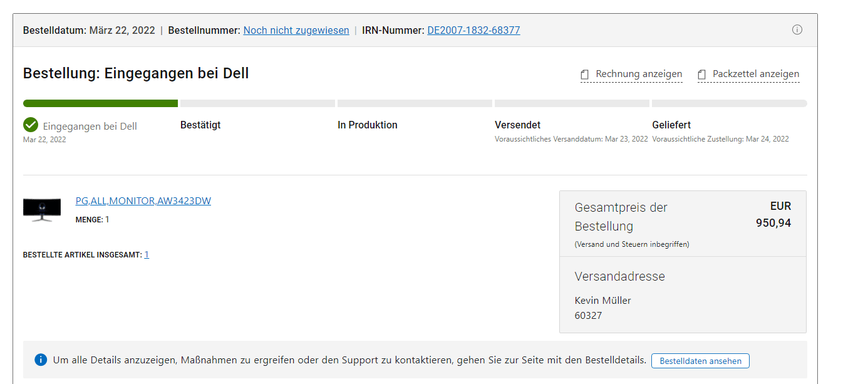Screen dimensions: 868x384
Task: Click the heading Bestellung: Eingegangen bei Dell
Action: (x=136, y=73)
